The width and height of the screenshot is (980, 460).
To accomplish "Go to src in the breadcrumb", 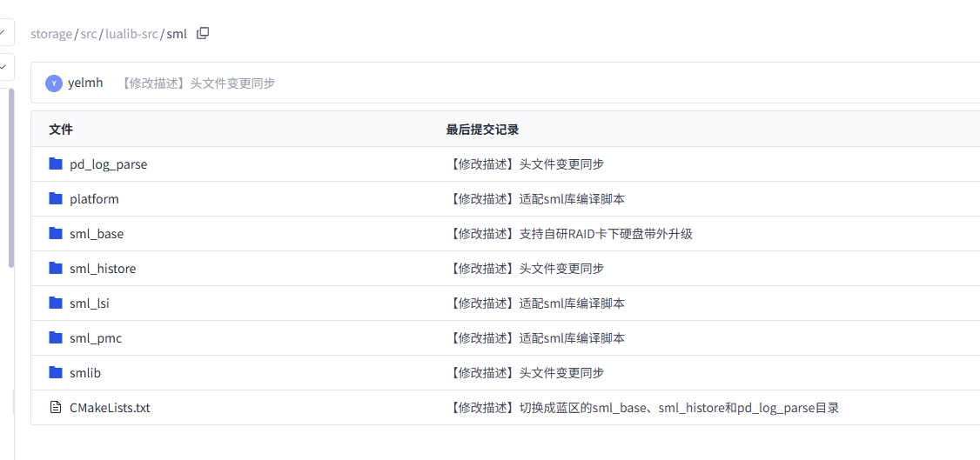I will point(89,34).
